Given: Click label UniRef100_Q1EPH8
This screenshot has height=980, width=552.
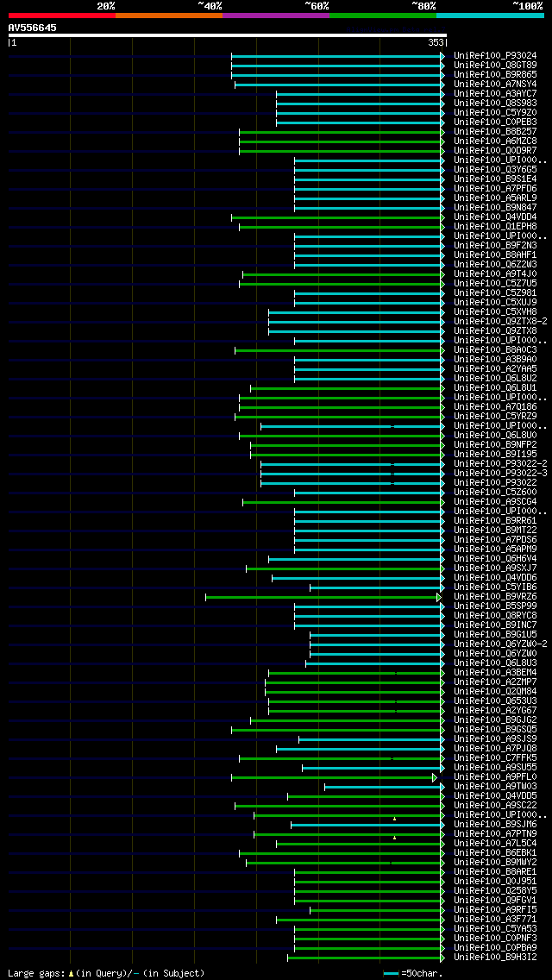Looking at the screenshot, I should [x=495, y=226].
